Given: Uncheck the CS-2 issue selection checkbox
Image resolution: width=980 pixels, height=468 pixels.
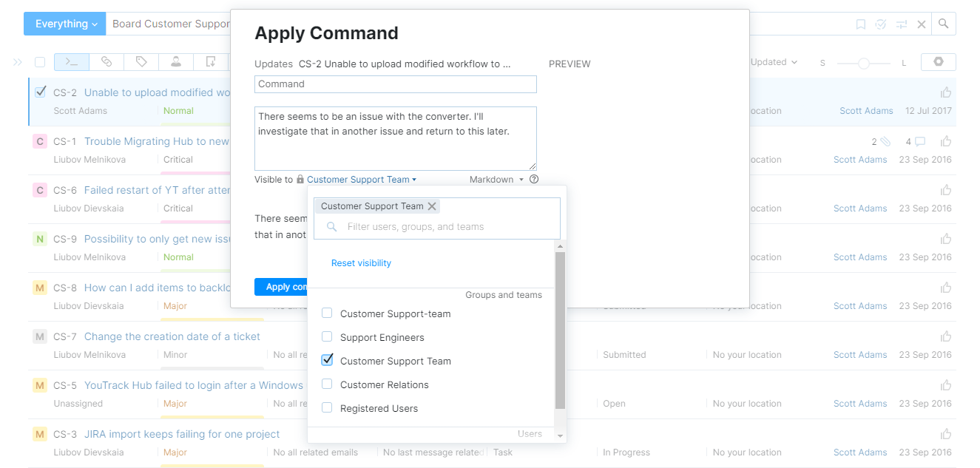Looking at the screenshot, I should 40,92.
